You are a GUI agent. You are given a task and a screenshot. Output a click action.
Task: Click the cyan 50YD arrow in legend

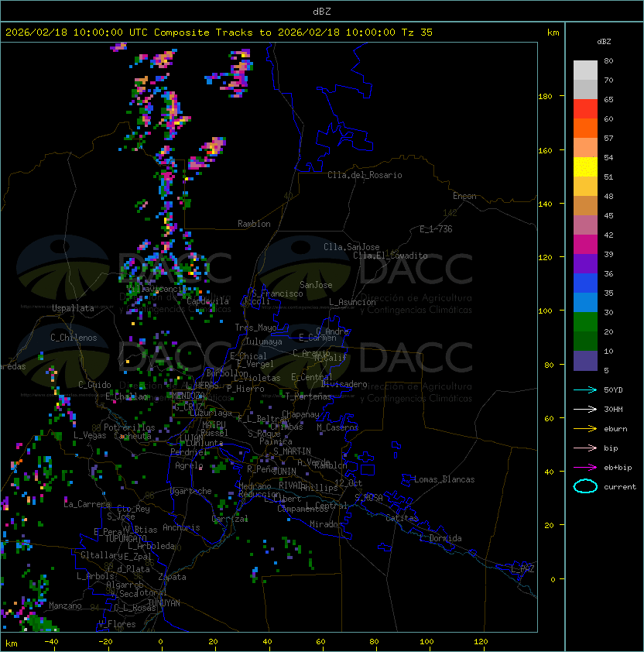pyautogui.click(x=585, y=389)
